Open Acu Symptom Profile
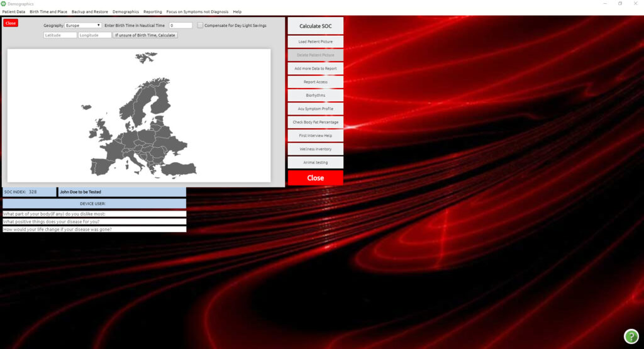This screenshot has width=644, height=349. click(316, 109)
